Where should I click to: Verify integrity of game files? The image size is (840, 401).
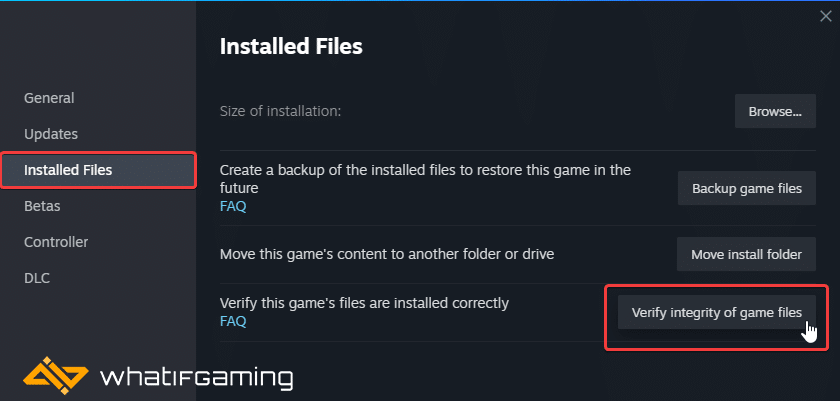716,312
